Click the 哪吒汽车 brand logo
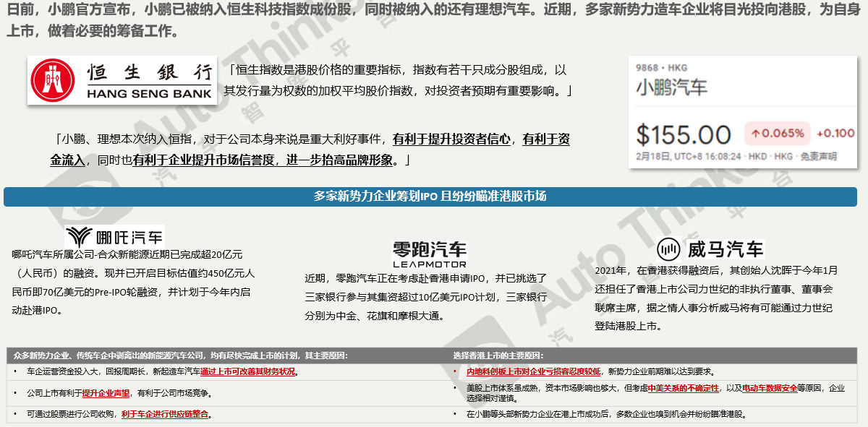 point(114,237)
